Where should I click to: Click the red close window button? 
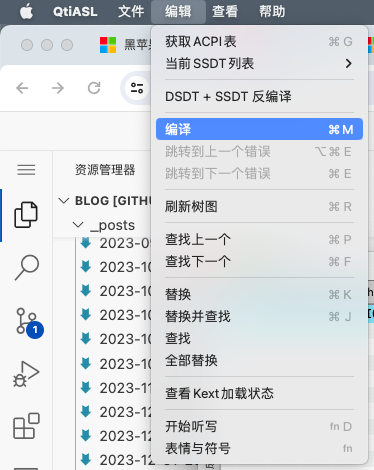[27, 45]
